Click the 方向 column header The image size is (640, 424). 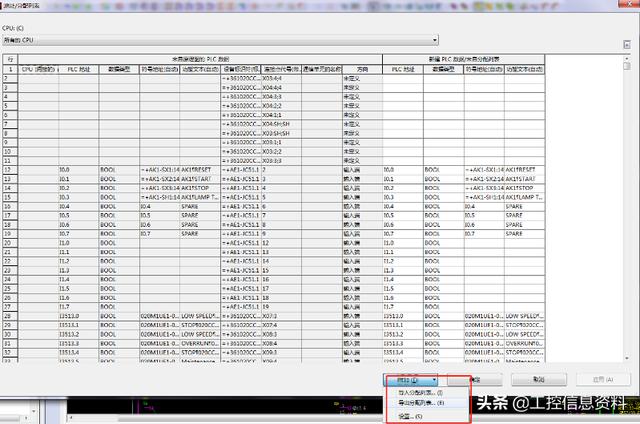[x=362, y=69]
